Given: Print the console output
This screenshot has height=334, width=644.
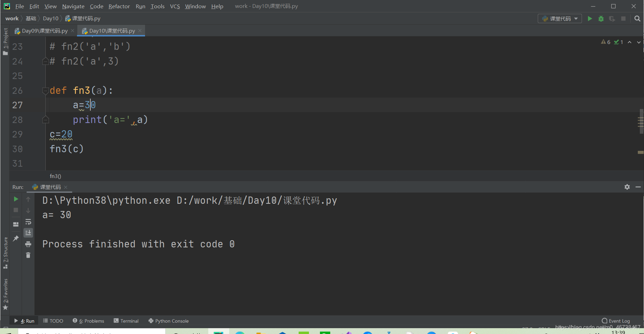Looking at the screenshot, I should pos(28,244).
